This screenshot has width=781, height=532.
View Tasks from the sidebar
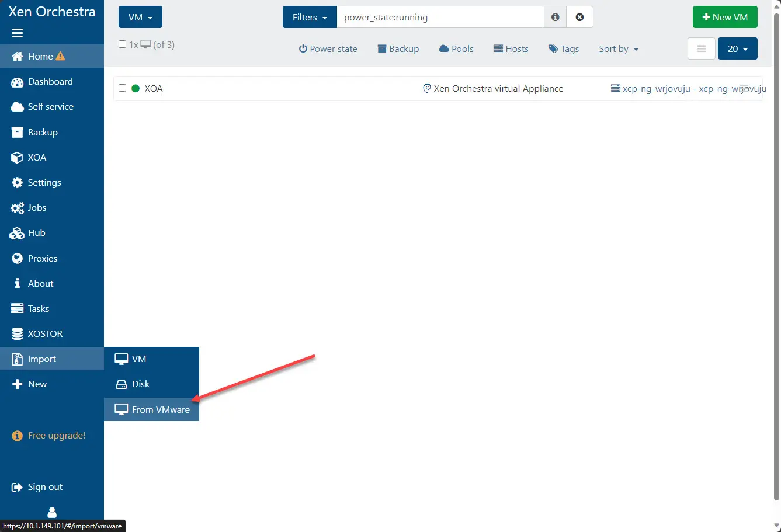pyautogui.click(x=52, y=308)
